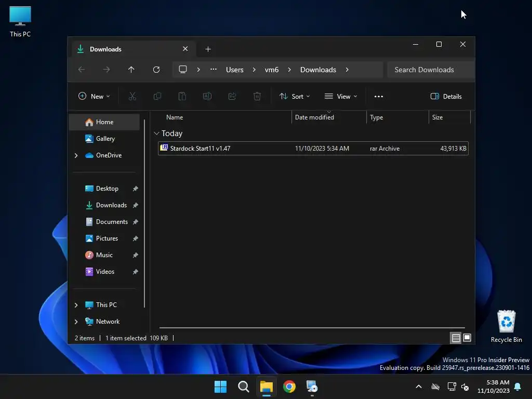Screen dimensions: 532x399
Task: Click the installer app icon in taskbar
Action: pos(312,387)
